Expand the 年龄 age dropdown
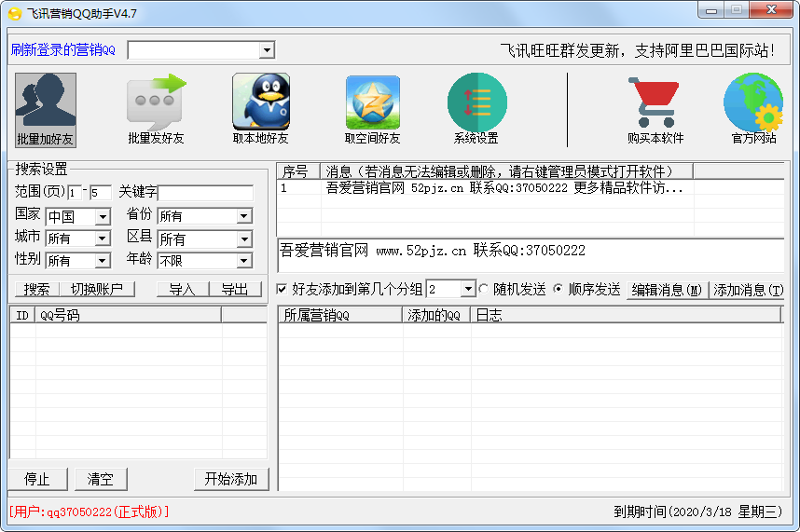This screenshot has height=532, width=800. (243, 261)
